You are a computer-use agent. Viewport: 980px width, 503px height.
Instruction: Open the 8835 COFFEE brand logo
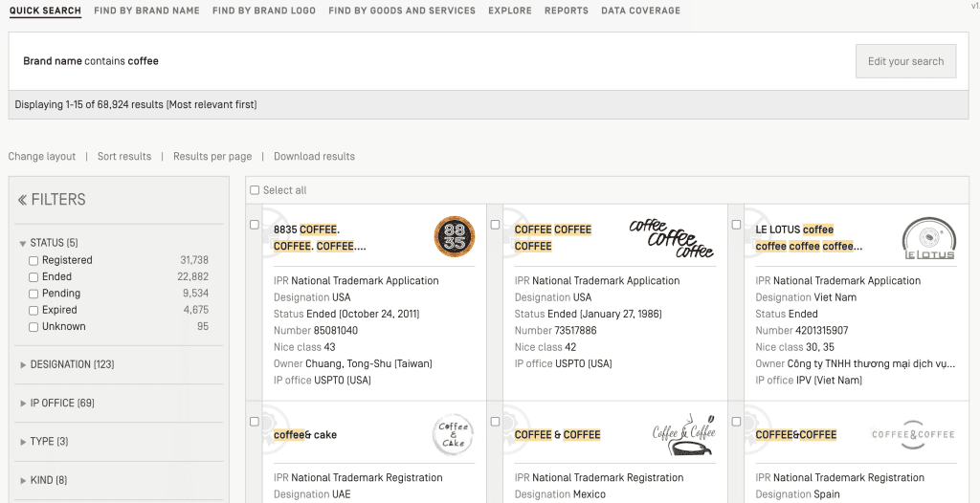[455, 237]
